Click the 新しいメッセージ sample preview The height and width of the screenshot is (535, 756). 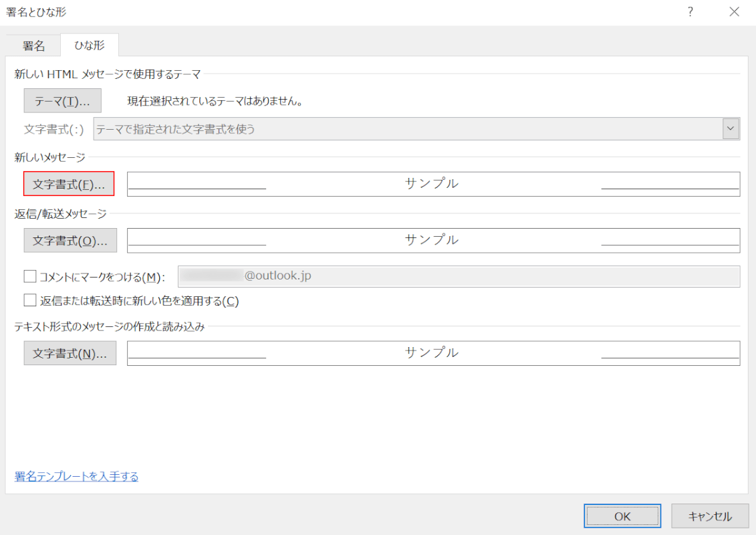tap(433, 184)
